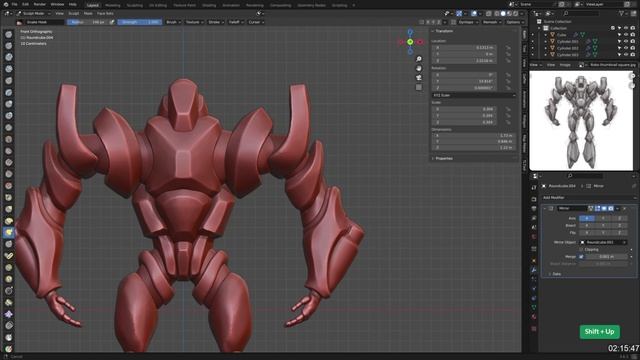The height and width of the screenshot is (360, 640).
Task: Open the Image menu in image editor
Action: pos(565,65)
